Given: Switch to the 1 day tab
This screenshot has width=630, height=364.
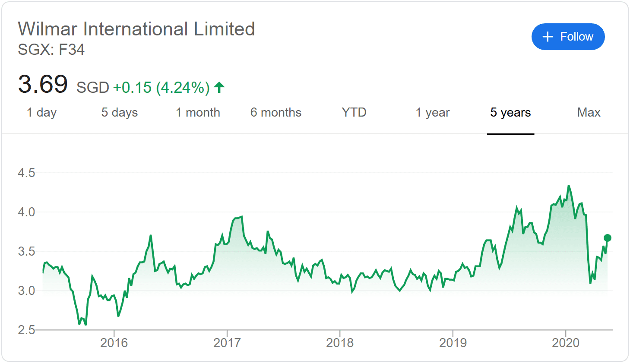Looking at the screenshot, I should point(41,113).
